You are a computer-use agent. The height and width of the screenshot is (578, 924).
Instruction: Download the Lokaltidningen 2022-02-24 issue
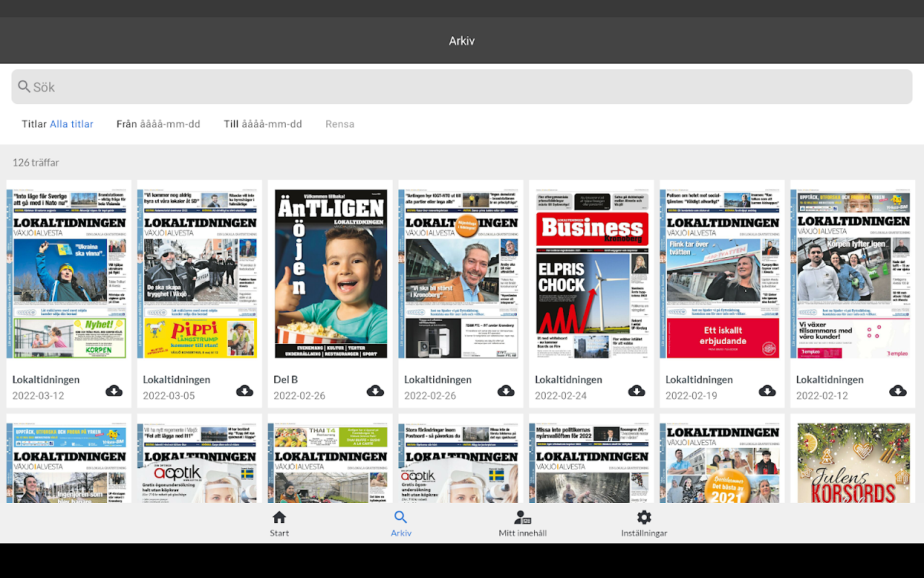click(636, 391)
